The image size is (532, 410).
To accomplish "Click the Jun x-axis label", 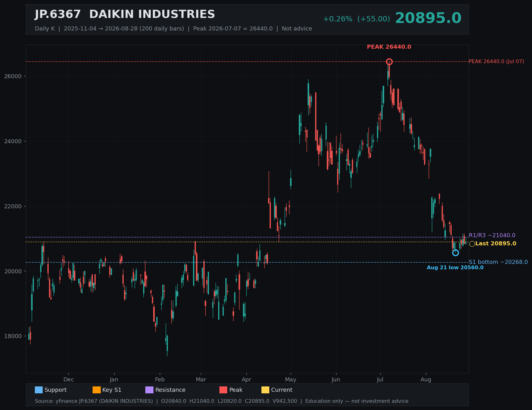I will coord(336,380).
